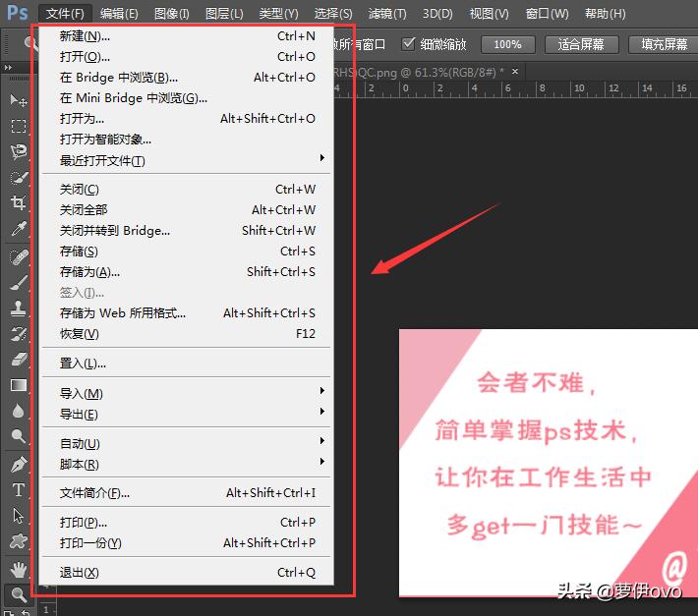This screenshot has width=698, height=616.
Task: Close the RHSQC.png document tab
Action: point(515,71)
